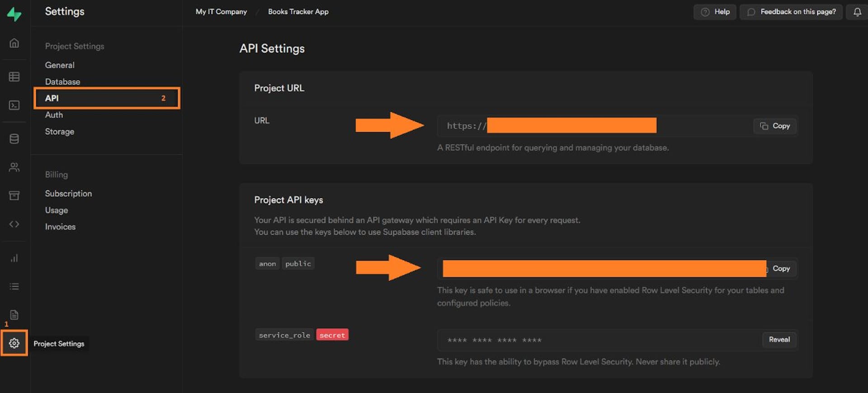This screenshot has height=393, width=868.
Task: Open the Home icon in sidebar
Action: pos(14,43)
